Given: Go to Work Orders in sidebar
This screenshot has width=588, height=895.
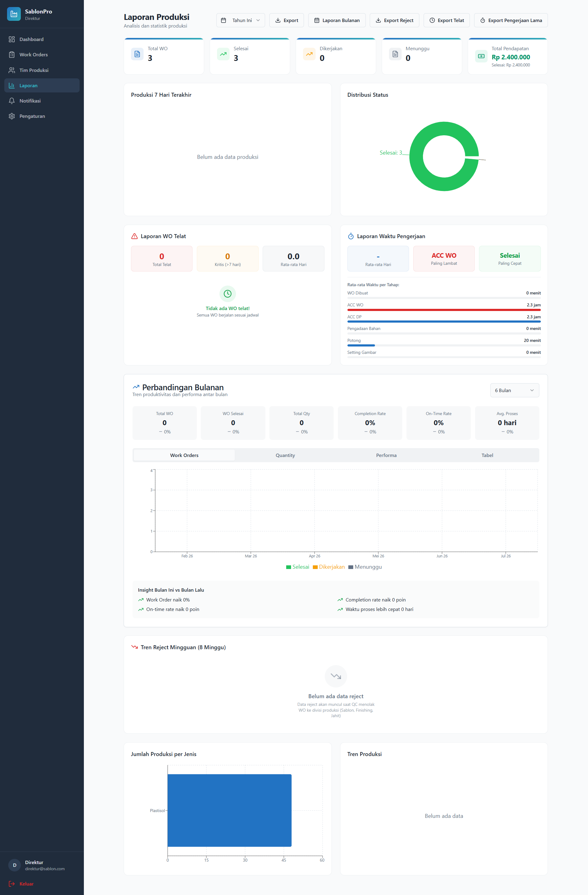Looking at the screenshot, I should (42, 54).
